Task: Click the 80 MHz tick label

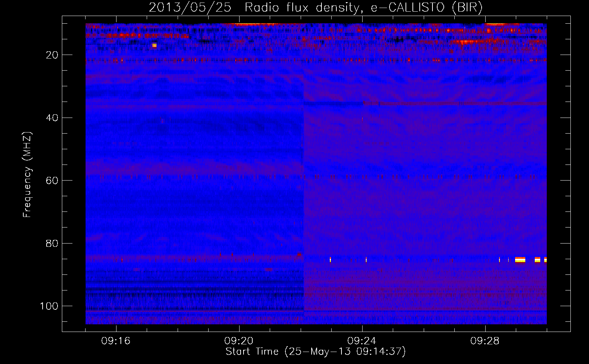Action: coord(52,243)
